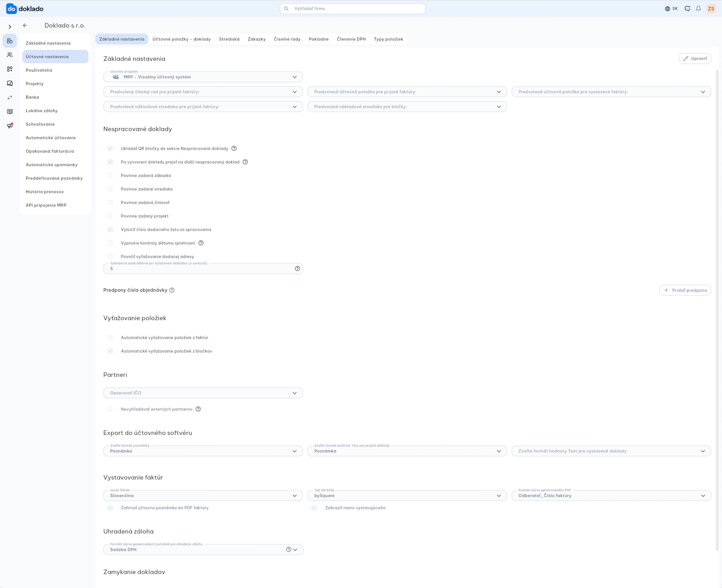Click the MRP program logo icon

pyautogui.click(x=116, y=77)
